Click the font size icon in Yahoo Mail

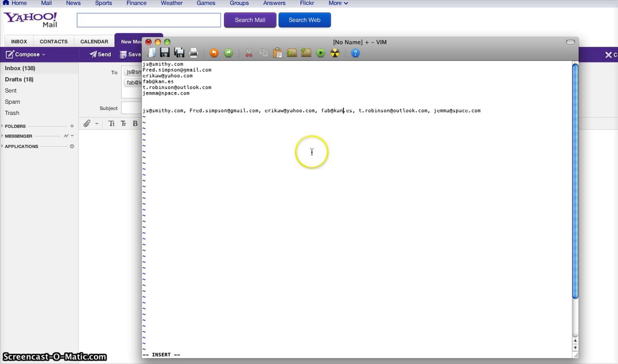click(x=124, y=124)
